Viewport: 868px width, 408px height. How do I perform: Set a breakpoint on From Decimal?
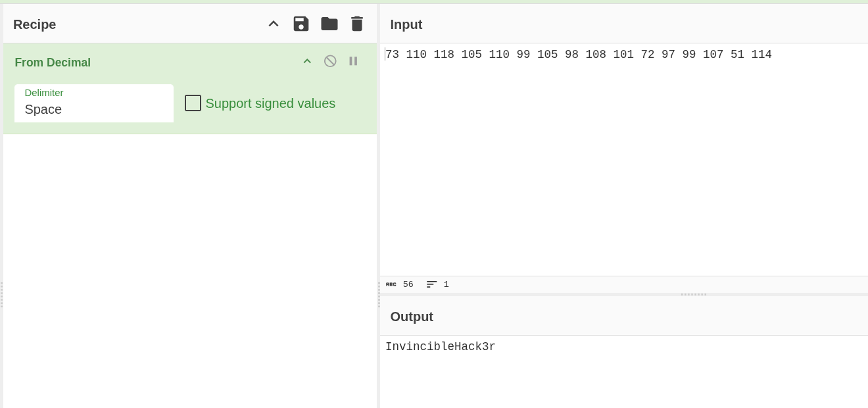click(353, 61)
